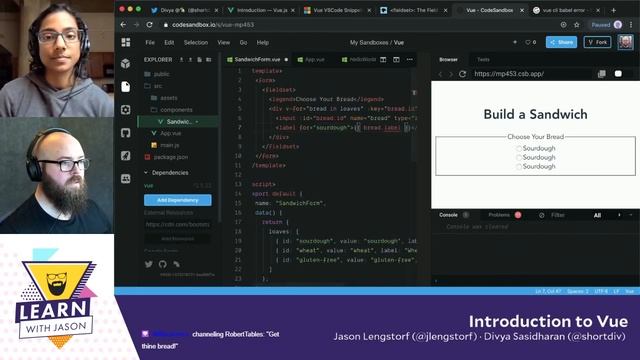The image size is (640, 360).
Task: Open the Live collaboration people icon
Action: tap(126, 178)
